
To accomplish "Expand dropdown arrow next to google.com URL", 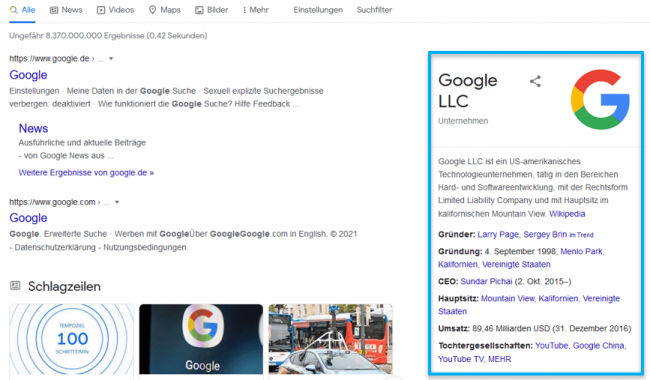I will pos(117,202).
